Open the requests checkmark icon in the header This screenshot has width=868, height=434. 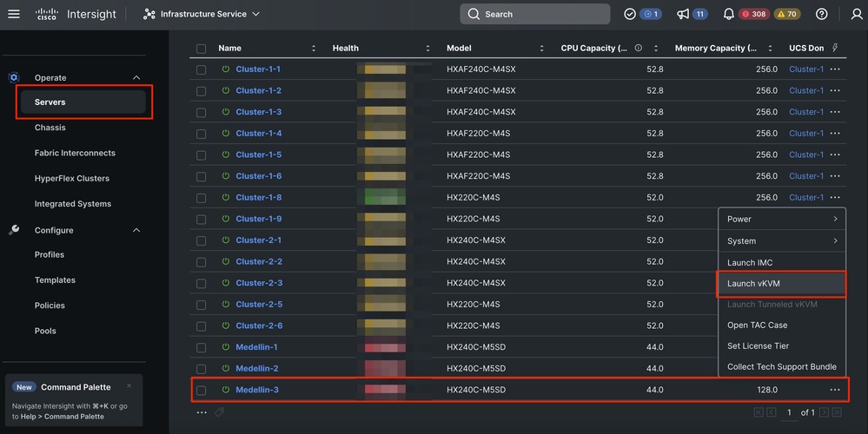click(629, 14)
